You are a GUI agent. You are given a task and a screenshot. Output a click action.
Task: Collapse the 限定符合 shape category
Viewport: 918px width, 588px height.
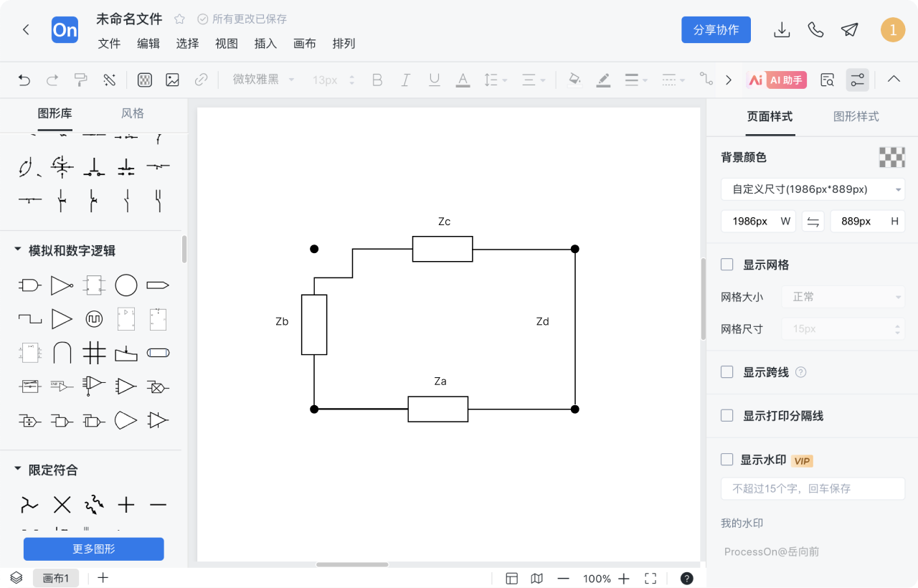coord(18,470)
